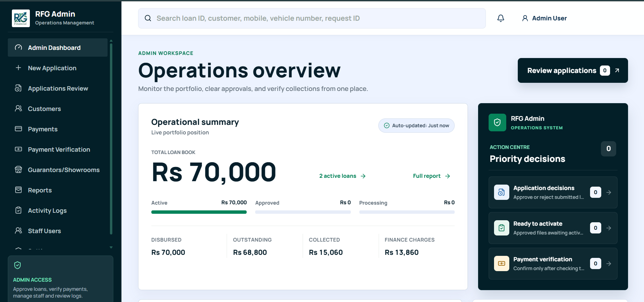
Task: Open the Admin Dashboard menu item
Action: 58,48
